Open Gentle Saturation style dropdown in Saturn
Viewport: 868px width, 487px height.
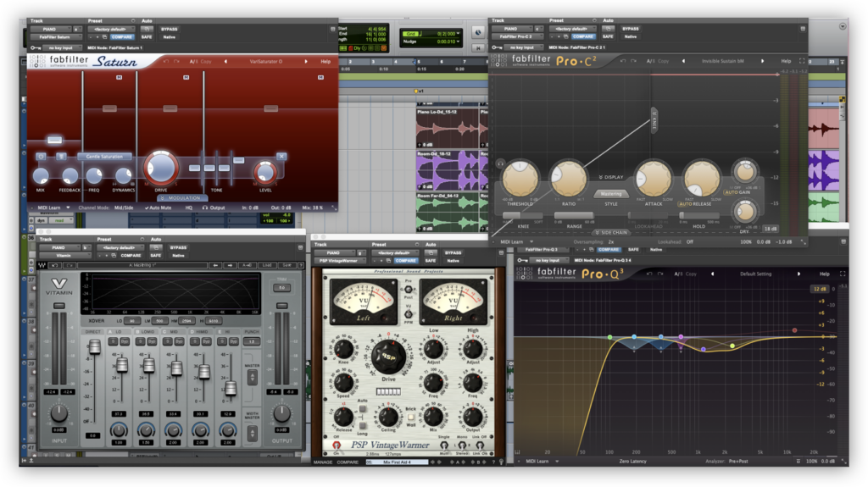point(104,157)
